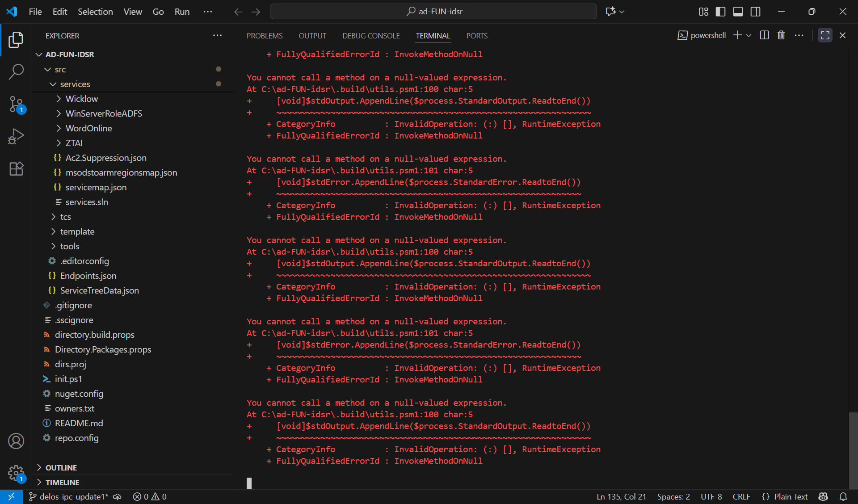
Task: Toggle the bottom panel layout button
Action: (x=738, y=12)
